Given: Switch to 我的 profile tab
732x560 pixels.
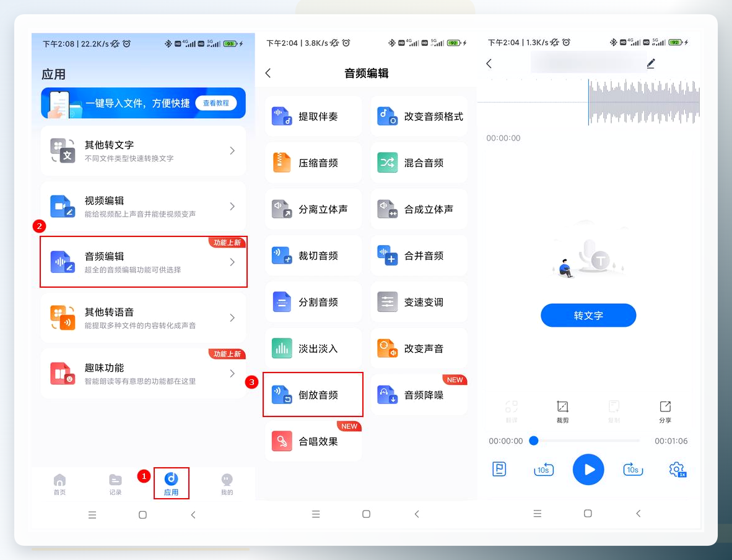Looking at the screenshot, I should pyautogui.click(x=227, y=484).
